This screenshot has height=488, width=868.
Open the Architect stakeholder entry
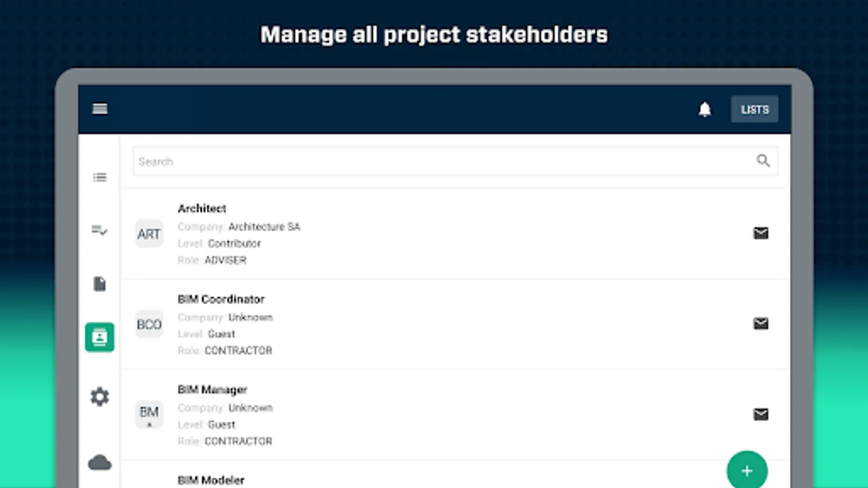[x=455, y=234]
